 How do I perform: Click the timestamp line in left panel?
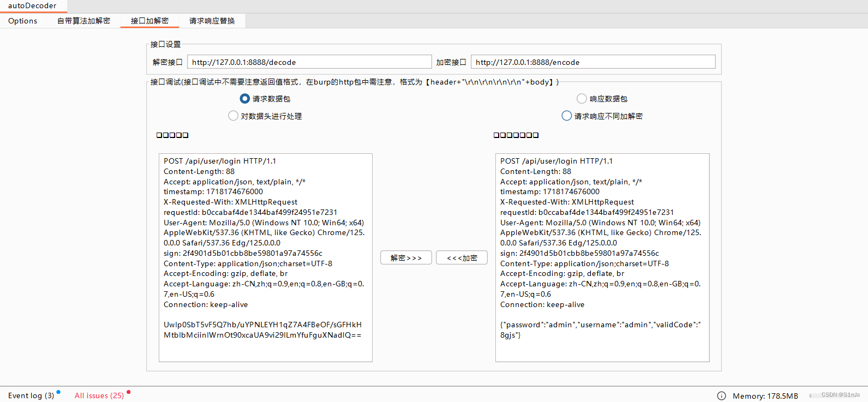click(x=213, y=191)
